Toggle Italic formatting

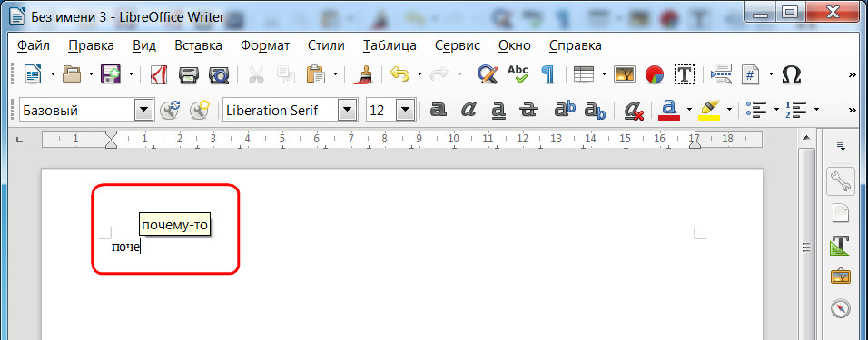point(469,110)
